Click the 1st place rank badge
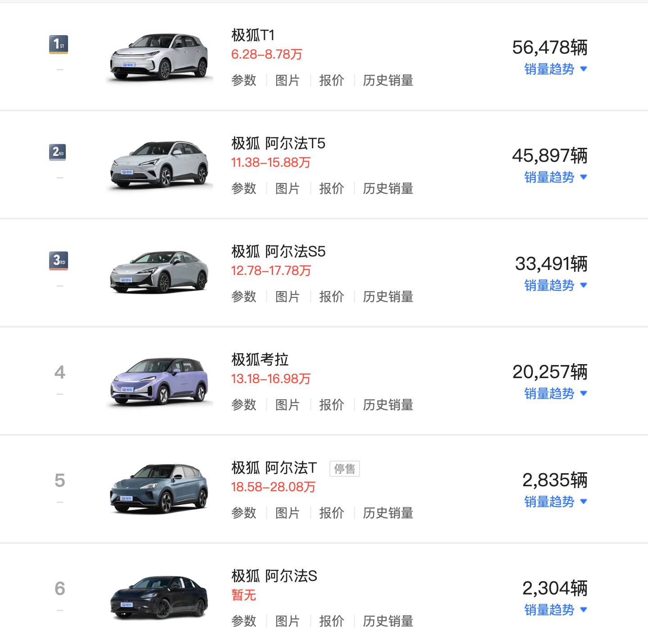This screenshot has height=644, width=648. [59, 44]
